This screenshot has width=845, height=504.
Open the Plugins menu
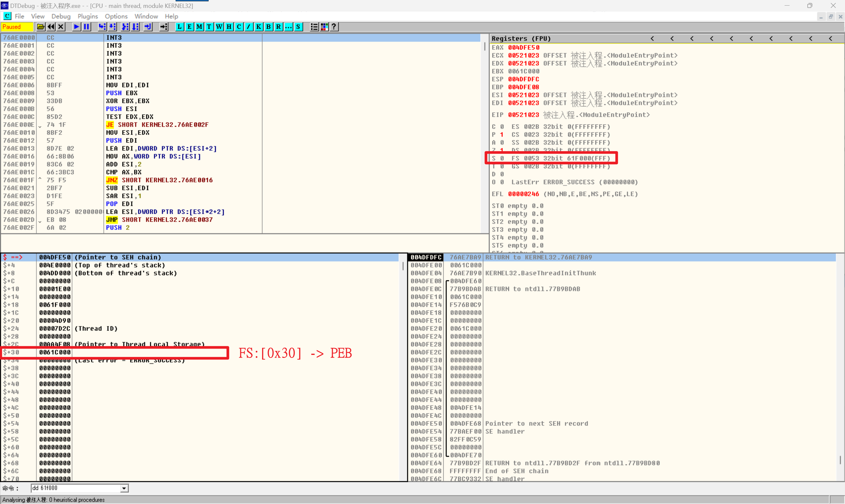(x=87, y=16)
